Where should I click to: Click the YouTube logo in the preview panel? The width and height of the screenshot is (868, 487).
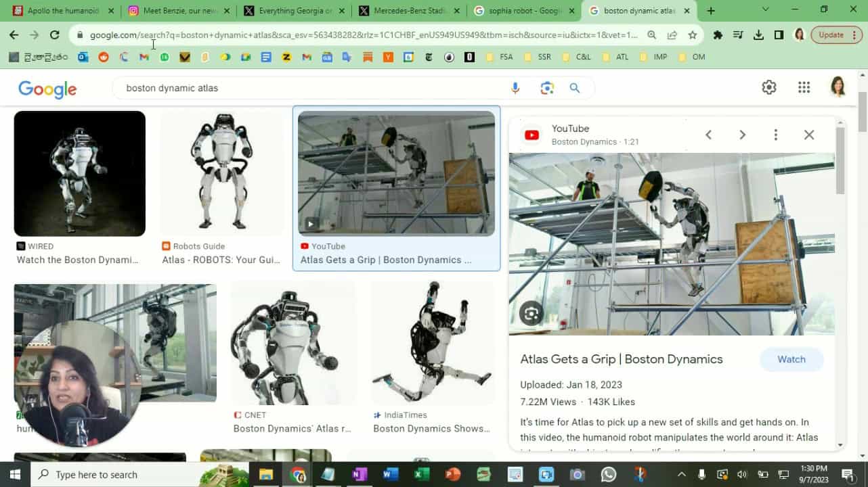coord(531,135)
